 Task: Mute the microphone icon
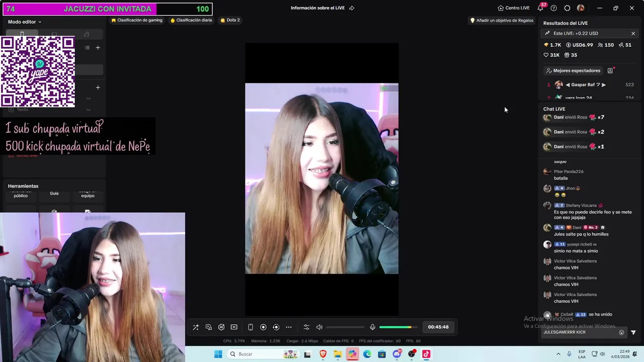tap(372, 327)
